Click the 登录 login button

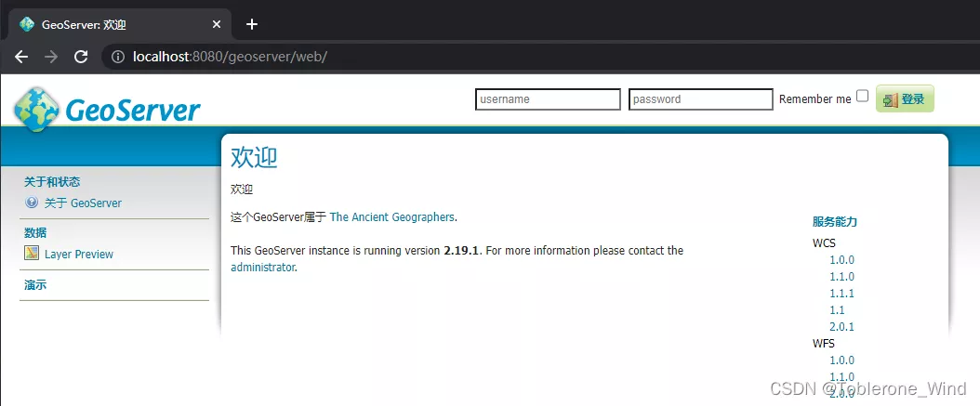click(x=905, y=98)
